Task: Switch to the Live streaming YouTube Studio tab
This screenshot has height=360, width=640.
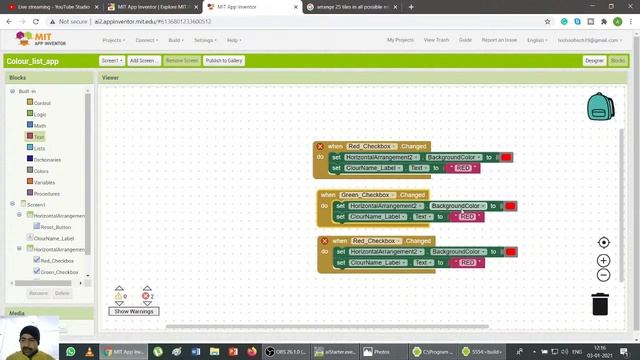Action: [x=53, y=7]
